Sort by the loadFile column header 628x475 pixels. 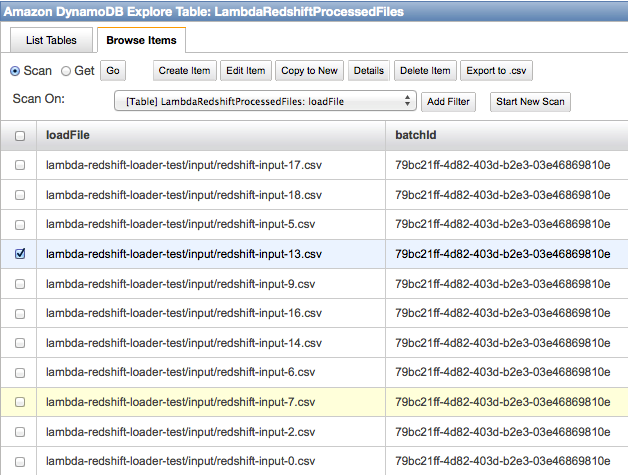[x=211, y=135]
